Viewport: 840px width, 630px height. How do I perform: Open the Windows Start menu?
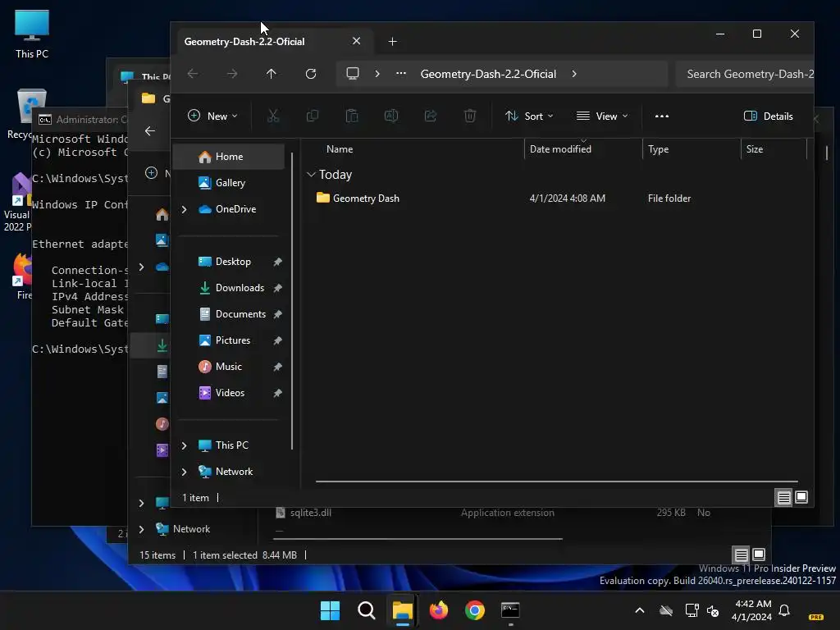click(x=330, y=610)
